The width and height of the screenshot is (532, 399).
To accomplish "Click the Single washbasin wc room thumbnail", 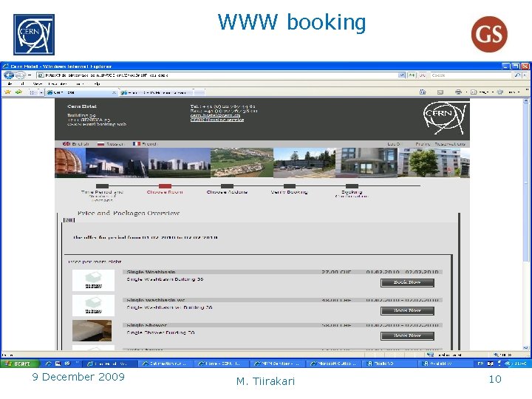I will click(93, 305).
